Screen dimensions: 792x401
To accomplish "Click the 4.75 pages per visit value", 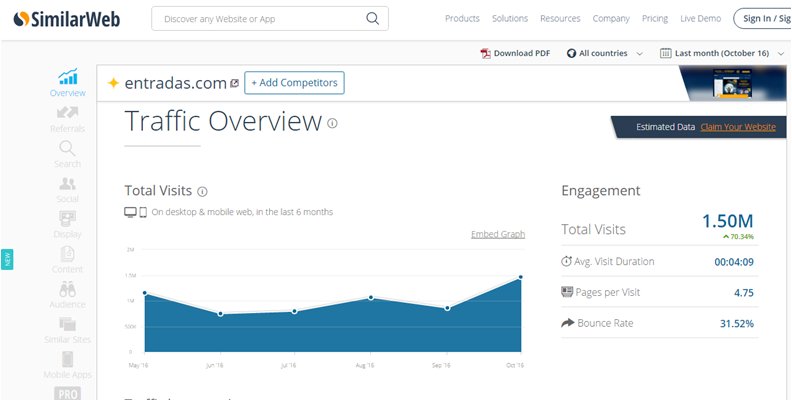I will (744, 293).
